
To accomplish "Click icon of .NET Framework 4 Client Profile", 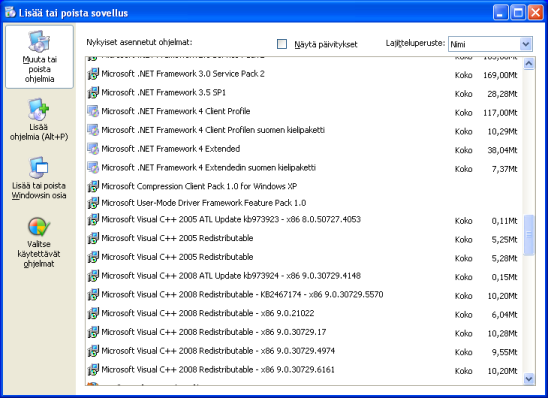I will (x=93, y=111).
